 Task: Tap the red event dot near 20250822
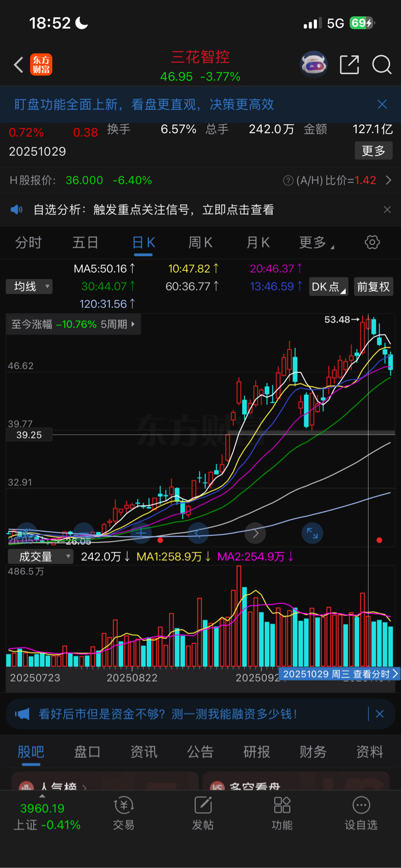pos(160,540)
